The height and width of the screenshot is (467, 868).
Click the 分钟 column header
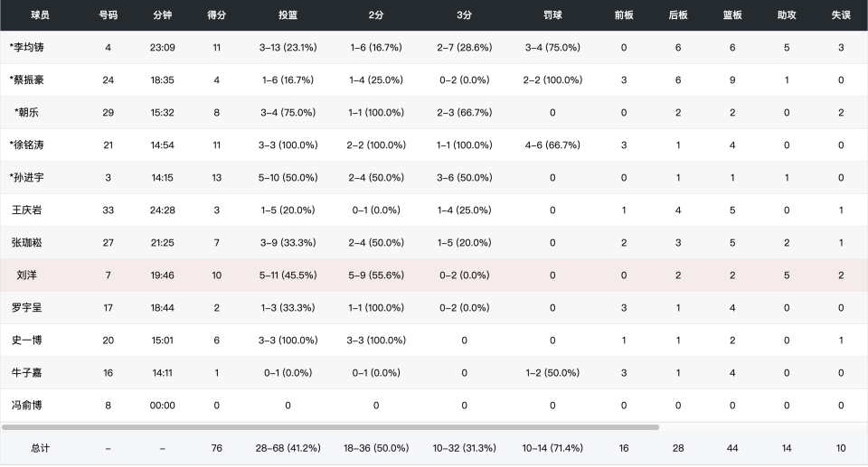click(162, 15)
